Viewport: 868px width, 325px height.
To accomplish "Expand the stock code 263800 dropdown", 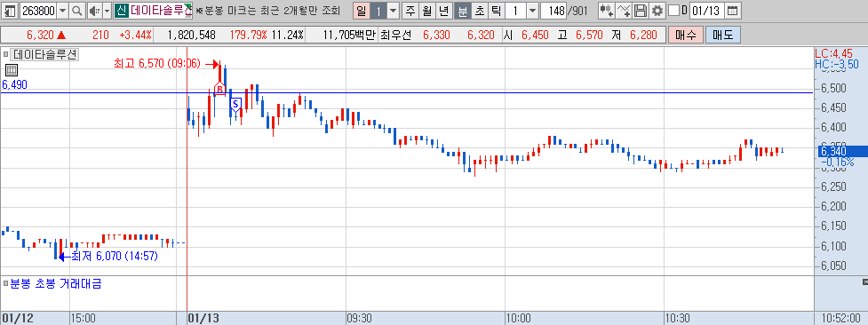I will (x=62, y=10).
